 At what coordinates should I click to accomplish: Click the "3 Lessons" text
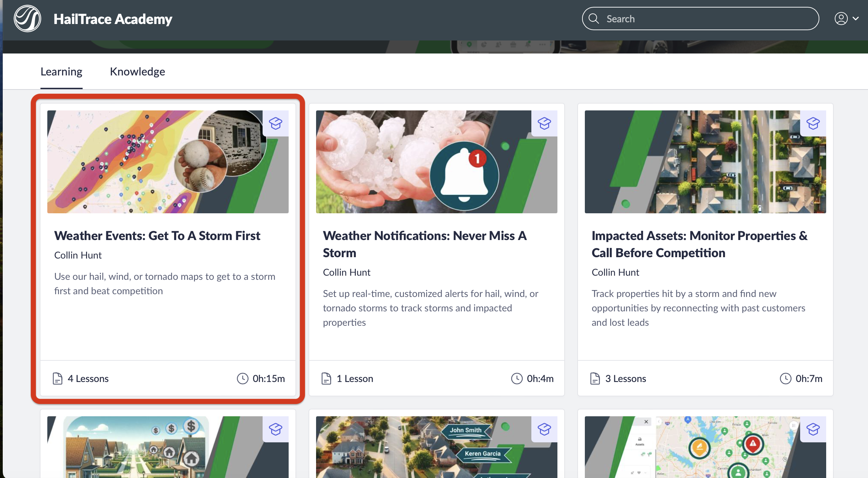coord(626,379)
